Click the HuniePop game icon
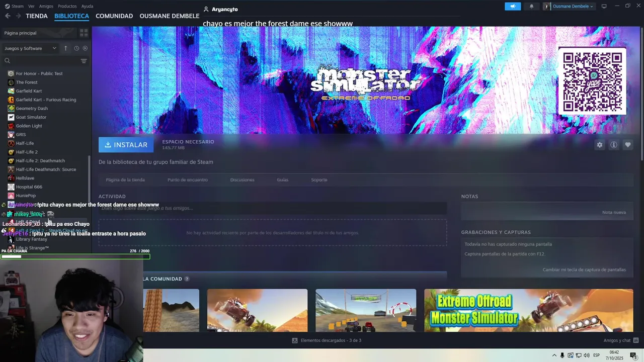644x362 pixels. 11,196
